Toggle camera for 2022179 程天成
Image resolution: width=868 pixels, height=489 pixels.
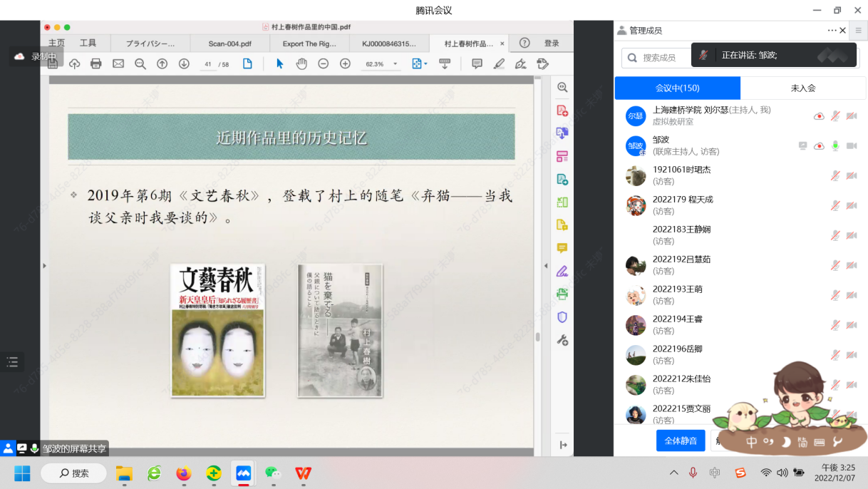click(851, 205)
